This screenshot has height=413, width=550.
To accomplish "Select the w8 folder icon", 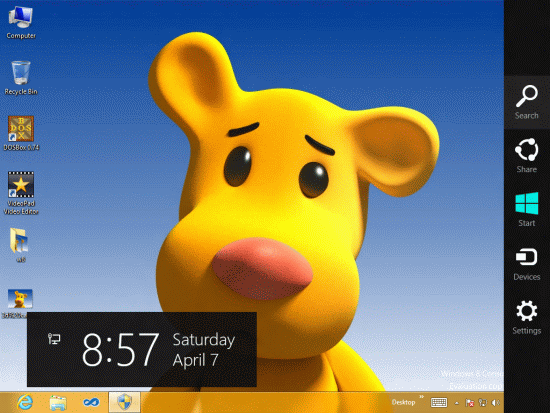I will (x=20, y=245).
